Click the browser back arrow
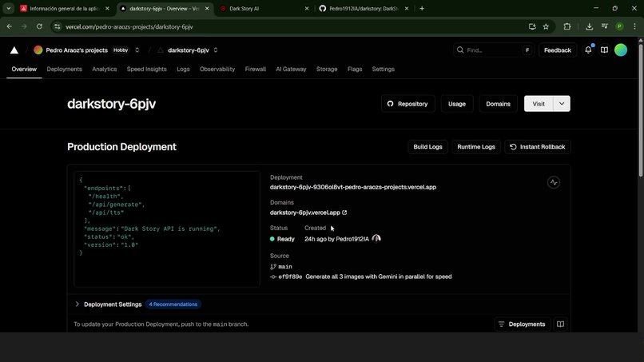The width and height of the screenshot is (644, 362). pos(9,26)
